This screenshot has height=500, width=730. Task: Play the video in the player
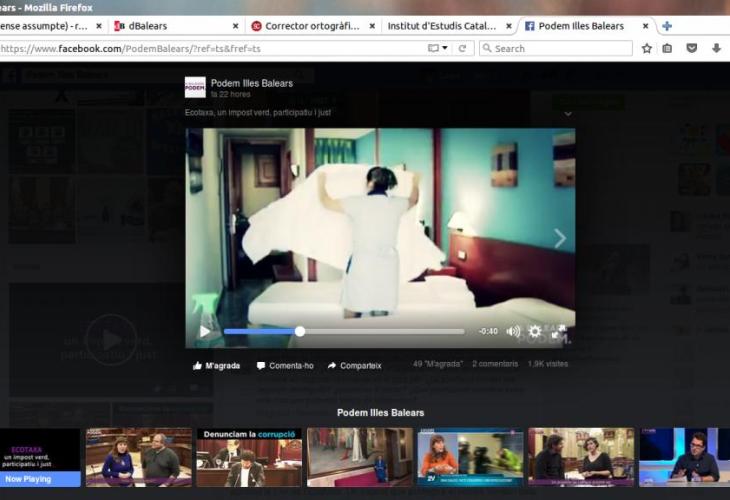[205, 331]
